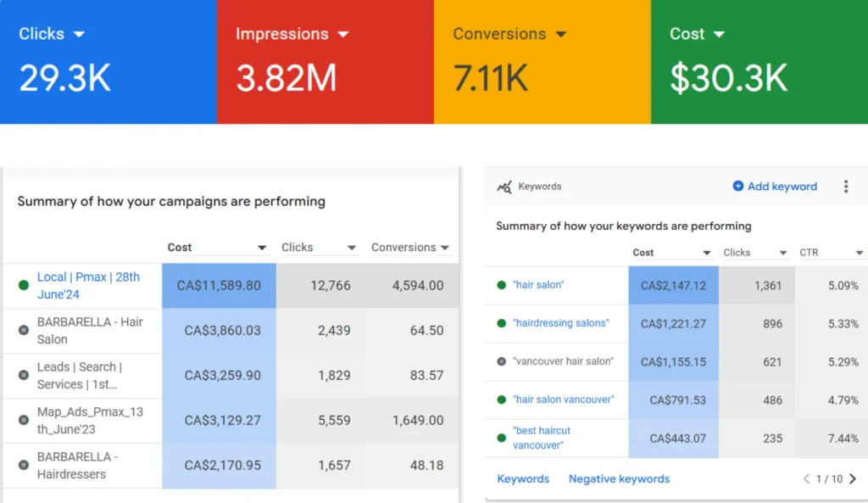The width and height of the screenshot is (868, 503).
Task: Click the plus icon beside Add keyword
Action: 737,187
